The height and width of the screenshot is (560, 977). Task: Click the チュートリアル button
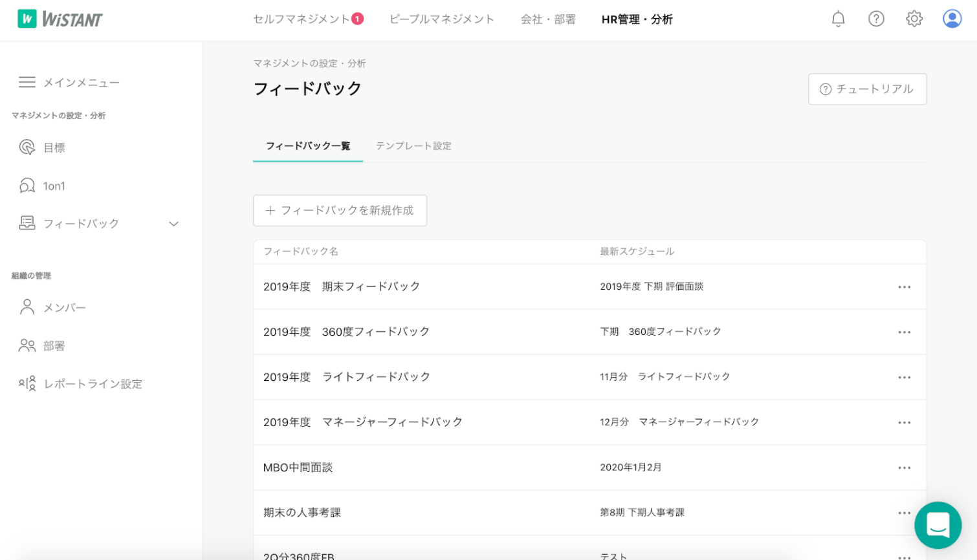pos(867,89)
